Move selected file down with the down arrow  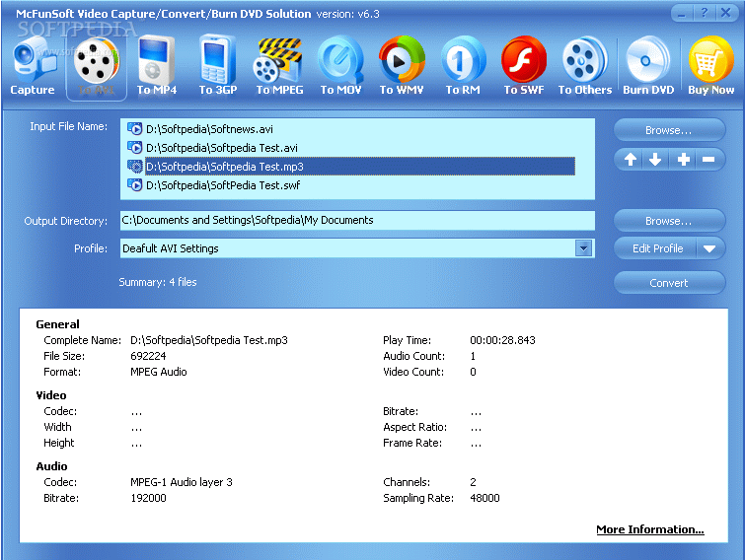655,160
